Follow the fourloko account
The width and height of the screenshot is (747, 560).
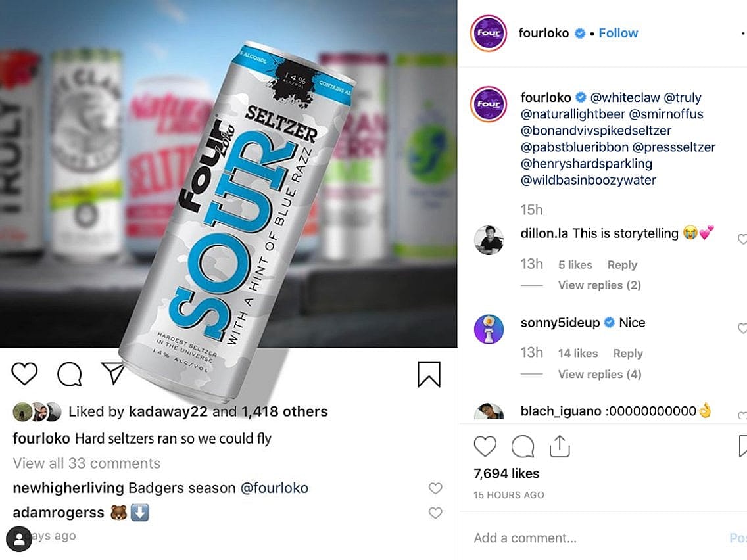[x=618, y=33]
